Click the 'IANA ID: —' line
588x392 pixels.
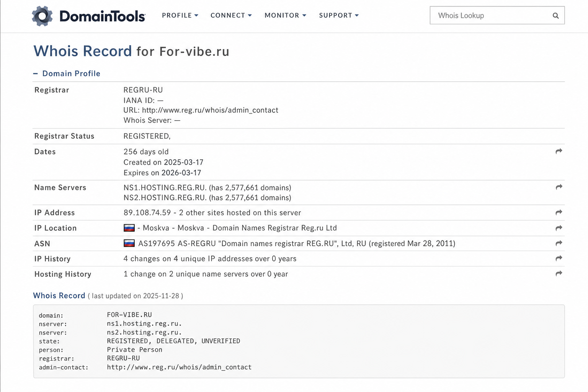pyautogui.click(x=144, y=100)
